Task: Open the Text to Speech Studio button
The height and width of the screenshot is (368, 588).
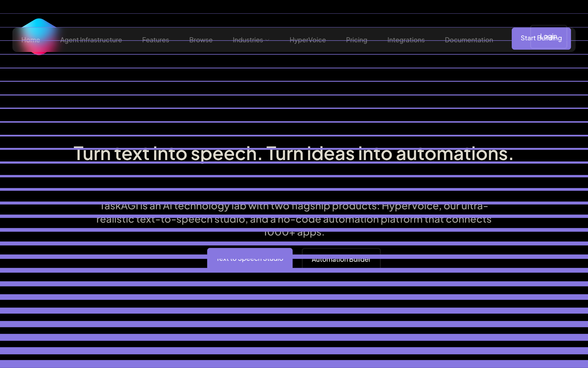Action: coord(250,259)
